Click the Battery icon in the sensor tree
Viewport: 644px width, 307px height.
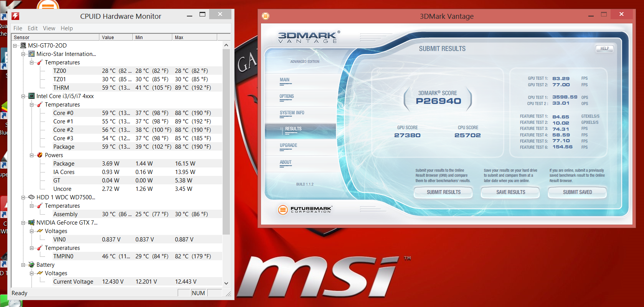coord(31,265)
